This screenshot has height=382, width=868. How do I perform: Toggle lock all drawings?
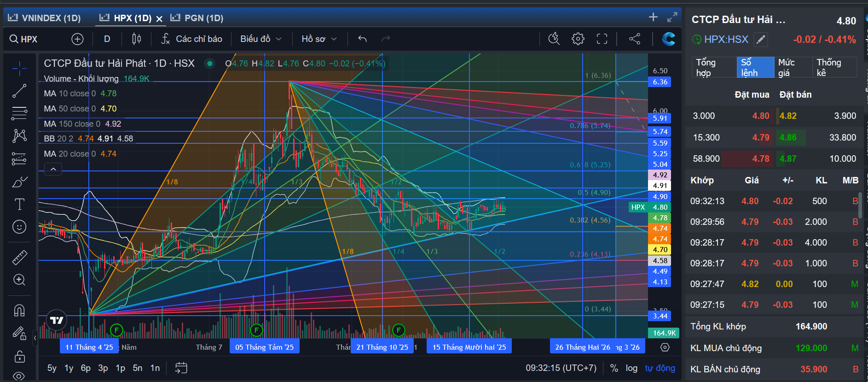click(19, 356)
